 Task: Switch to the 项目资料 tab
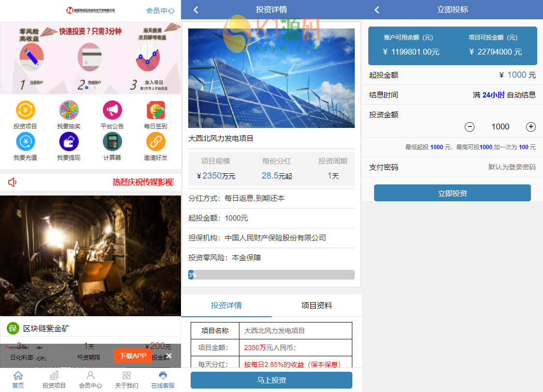pyautogui.click(x=317, y=306)
